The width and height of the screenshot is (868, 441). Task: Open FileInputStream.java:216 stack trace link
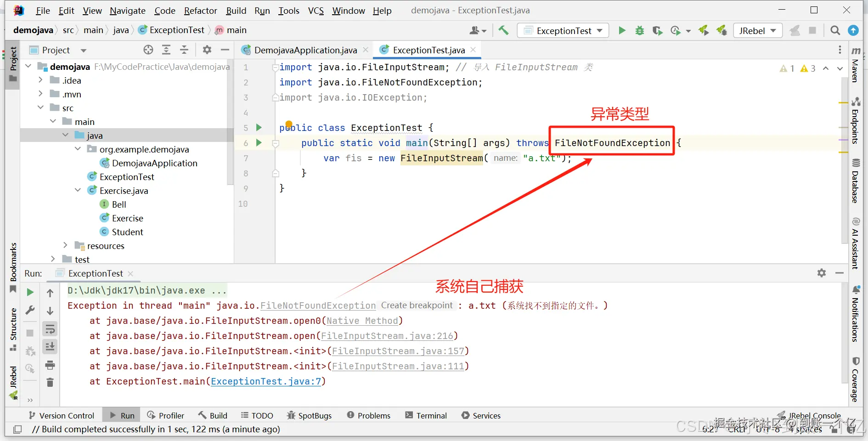[387, 336]
